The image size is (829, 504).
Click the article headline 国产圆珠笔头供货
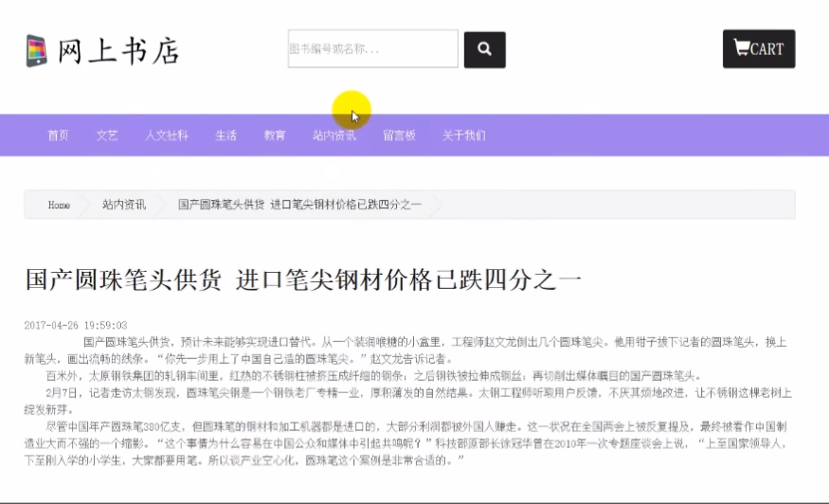pos(303,279)
